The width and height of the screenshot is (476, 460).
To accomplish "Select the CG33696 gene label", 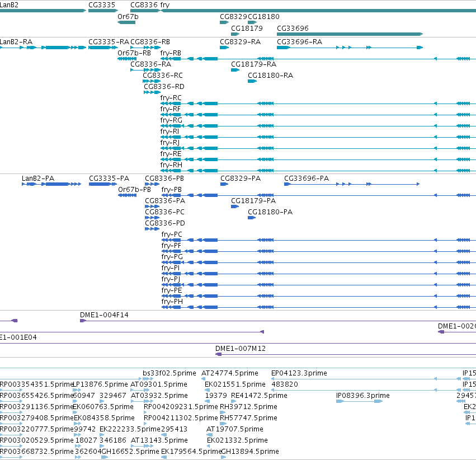I will [293, 28].
